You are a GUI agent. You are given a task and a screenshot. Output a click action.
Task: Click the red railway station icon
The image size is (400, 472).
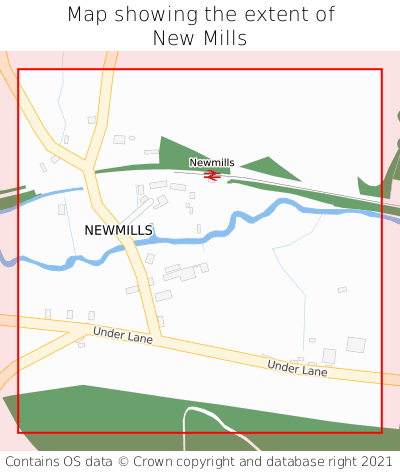point(212,175)
